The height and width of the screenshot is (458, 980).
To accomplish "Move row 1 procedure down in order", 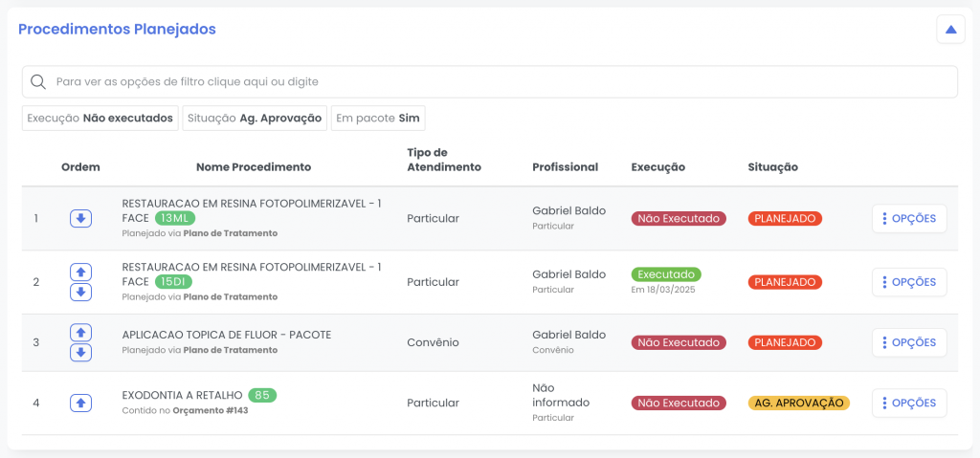I will pos(81,219).
